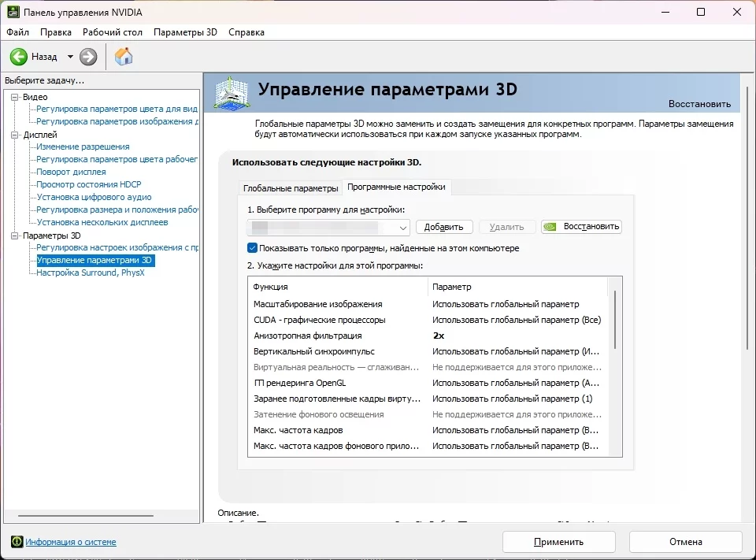Click the Удалить button
The width and height of the screenshot is (756, 560).
point(506,227)
